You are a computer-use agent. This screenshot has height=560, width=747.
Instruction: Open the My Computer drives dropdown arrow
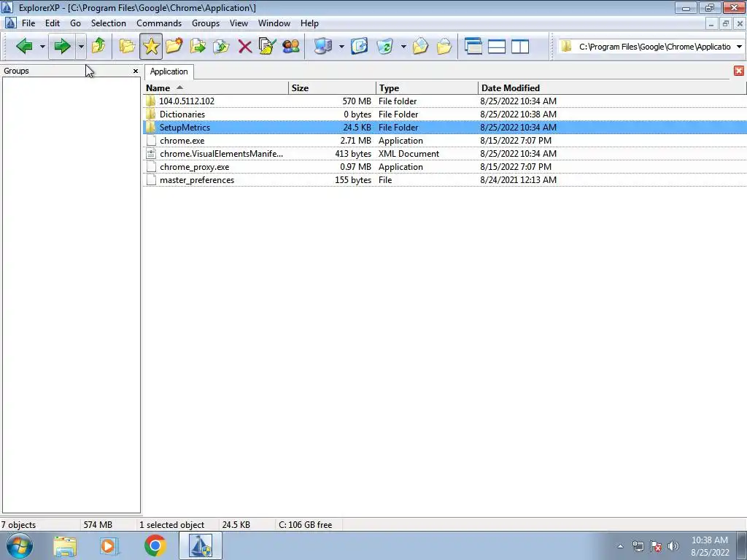tap(341, 47)
